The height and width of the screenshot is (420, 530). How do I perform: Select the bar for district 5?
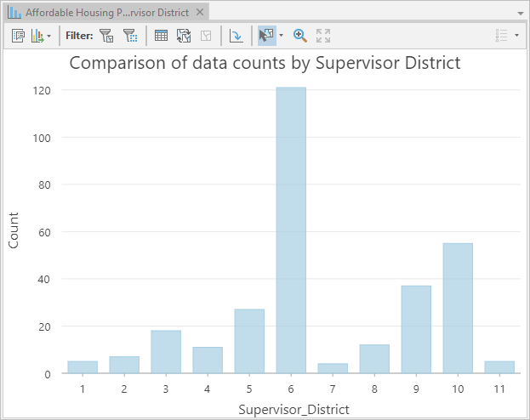[x=249, y=341]
